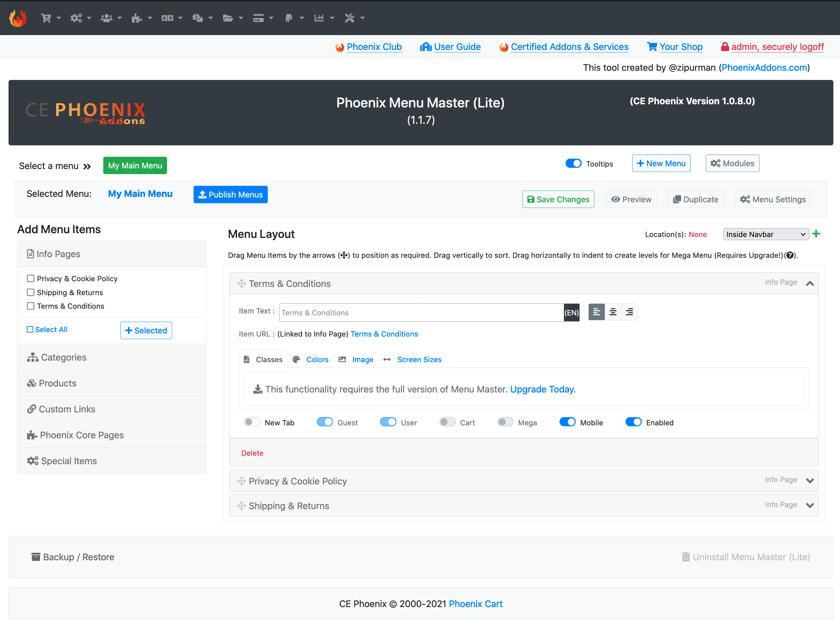Open the speech bubbles icon menu in the dark top navbar
The width and height of the screenshot is (840, 620).
pyautogui.click(x=202, y=18)
